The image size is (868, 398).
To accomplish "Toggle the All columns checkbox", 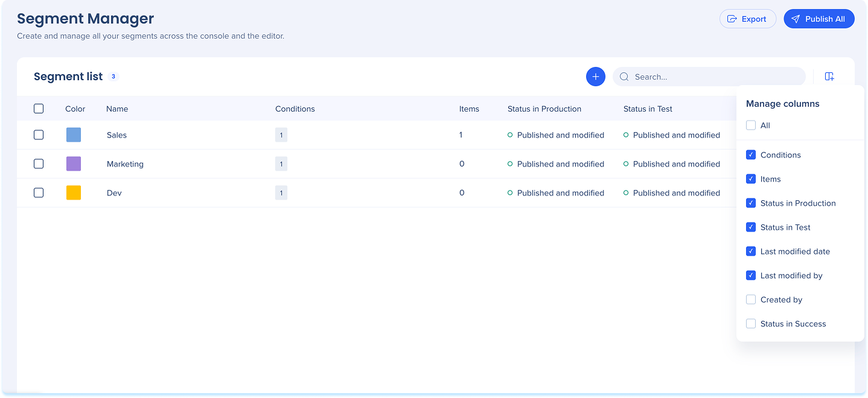I will 751,125.
